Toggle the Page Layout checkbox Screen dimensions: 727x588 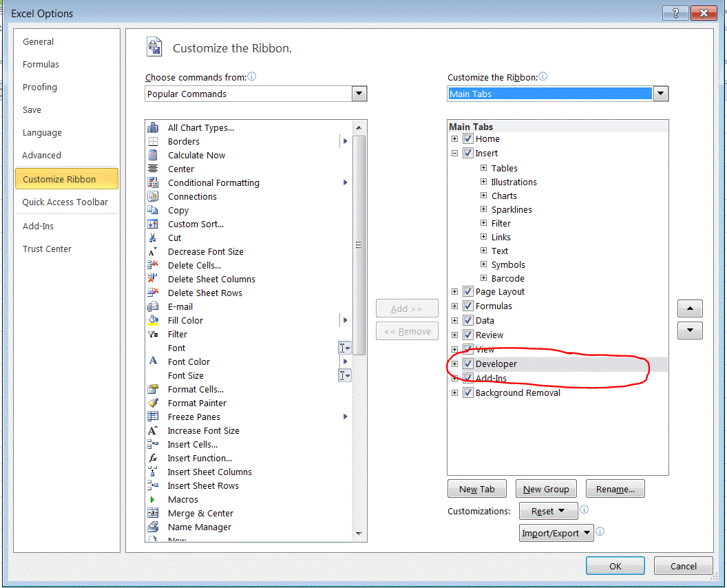coord(468,292)
